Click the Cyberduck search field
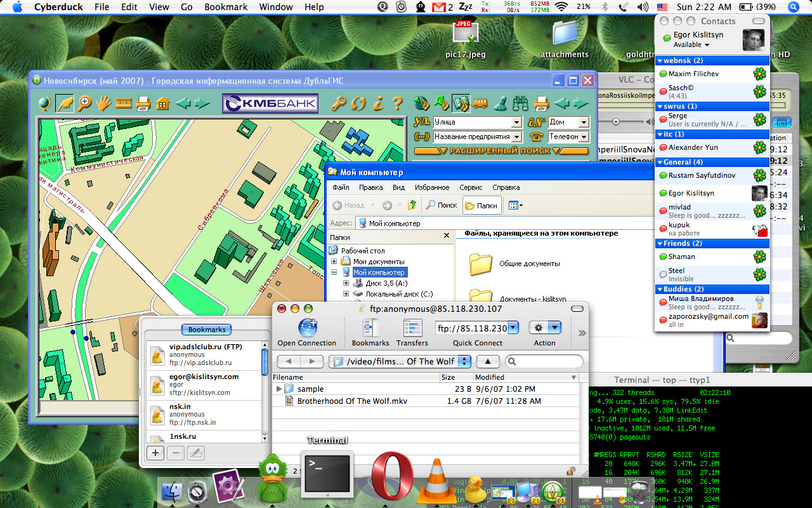812x508 pixels. pos(544,361)
